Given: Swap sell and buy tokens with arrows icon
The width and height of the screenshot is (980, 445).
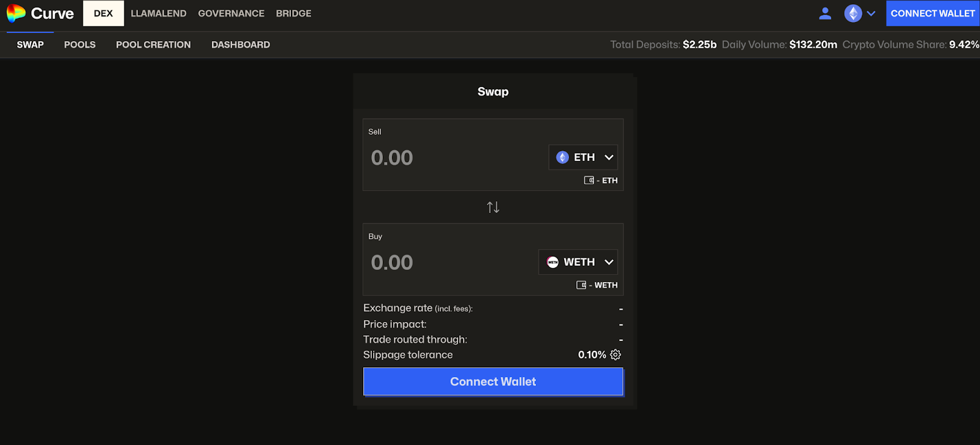Looking at the screenshot, I should pyautogui.click(x=493, y=208).
